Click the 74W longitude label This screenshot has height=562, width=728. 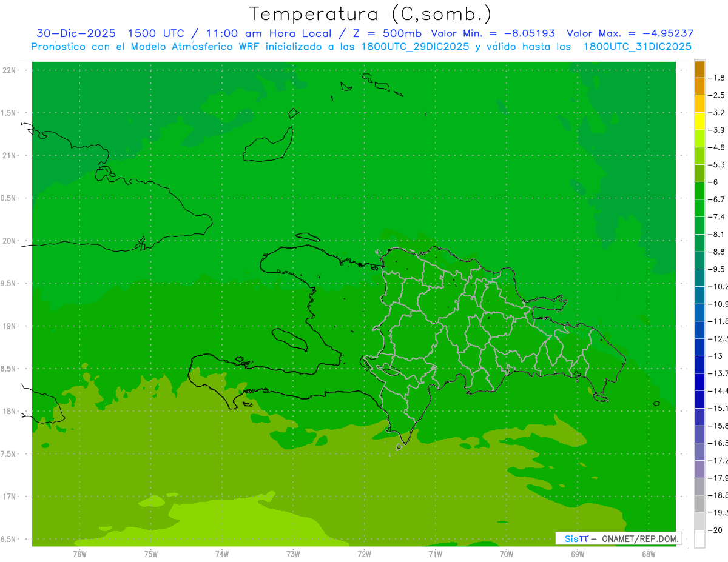pos(221,554)
